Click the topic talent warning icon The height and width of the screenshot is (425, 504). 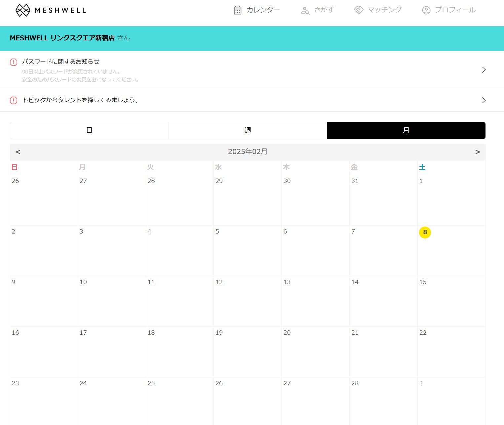coord(14,100)
